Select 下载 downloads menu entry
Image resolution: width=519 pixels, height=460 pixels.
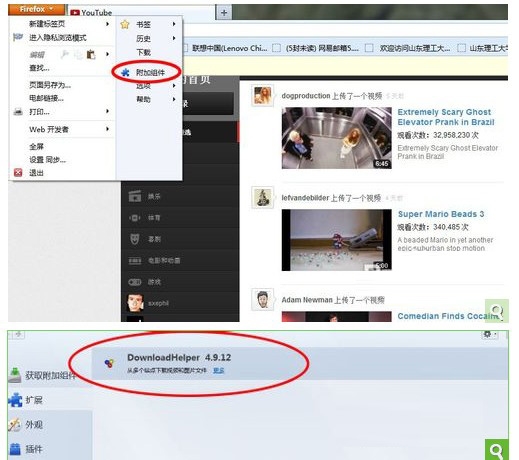point(143,52)
